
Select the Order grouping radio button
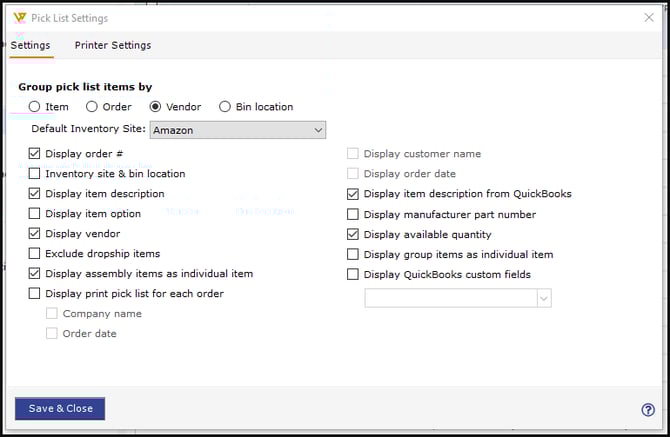coord(92,107)
